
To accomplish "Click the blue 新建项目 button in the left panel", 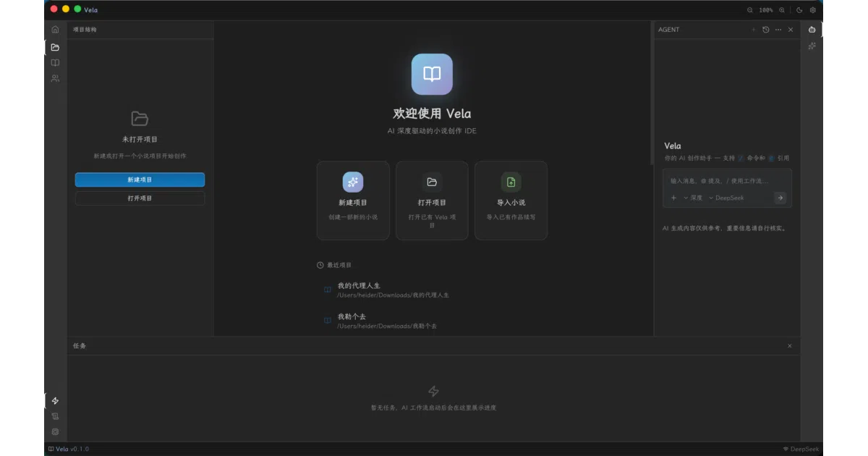I will tap(140, 180).
